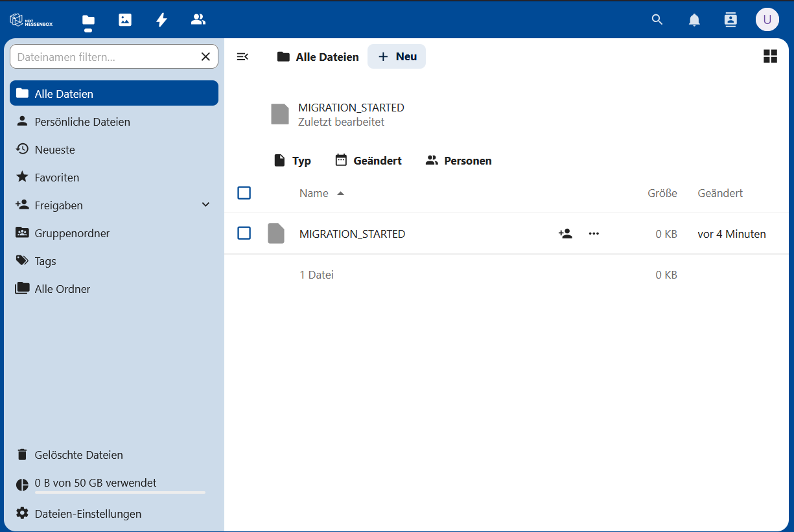Click the Neu button
The width and height of the screenshot is (794, 532).
pyautogui.click(x=397, y=56)
